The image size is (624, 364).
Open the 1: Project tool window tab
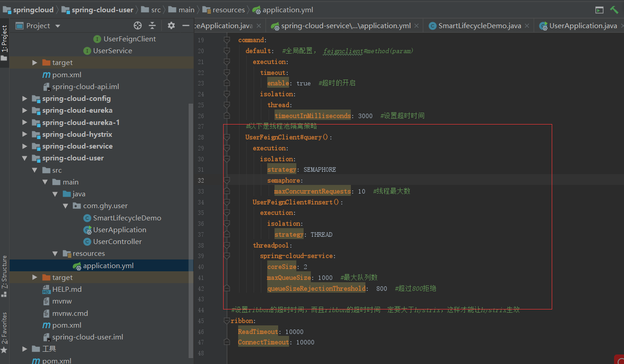pyautogui.click(x=4, y=43)
